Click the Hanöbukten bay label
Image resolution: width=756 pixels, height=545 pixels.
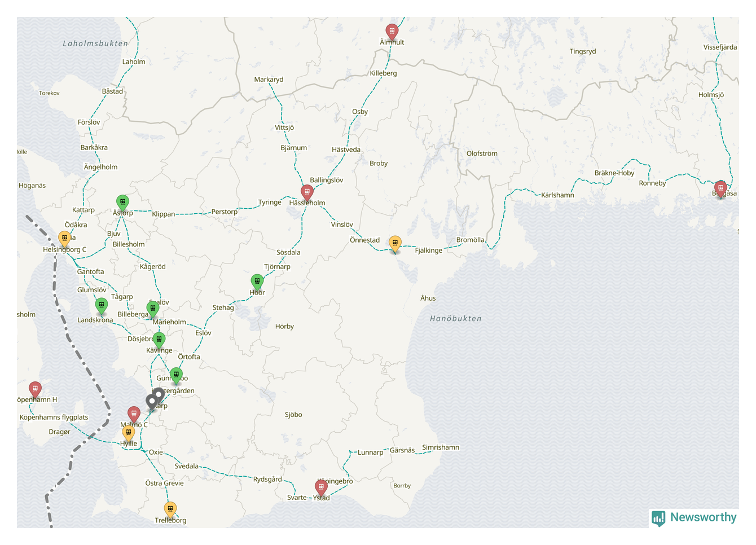(x=456, y=319)
